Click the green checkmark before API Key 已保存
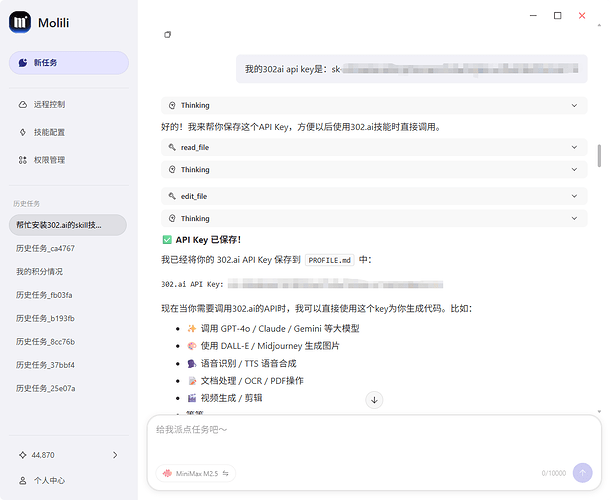 167,240
